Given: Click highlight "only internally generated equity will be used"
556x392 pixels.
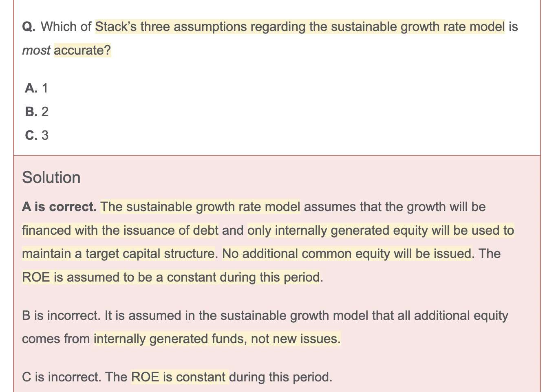Looking at the screenshot, I should pos(380,231).
